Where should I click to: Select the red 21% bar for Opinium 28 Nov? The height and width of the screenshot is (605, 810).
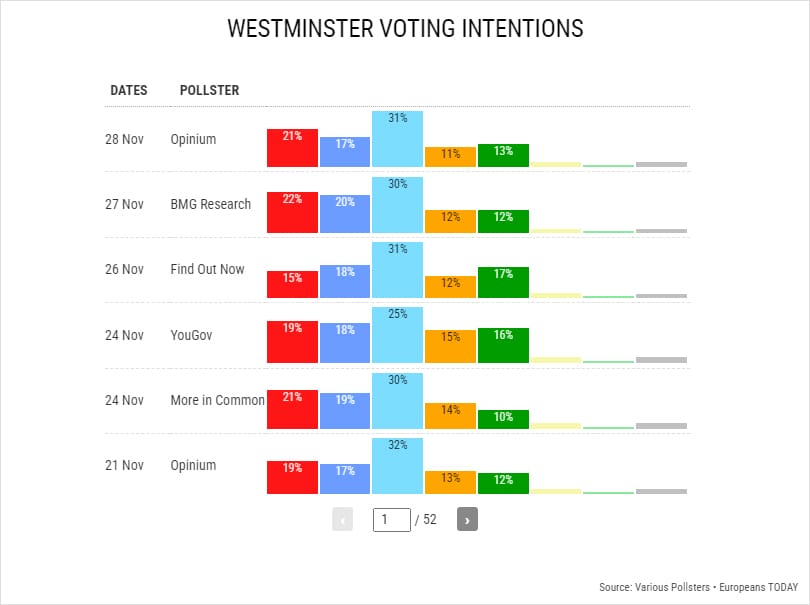[291, 145]
